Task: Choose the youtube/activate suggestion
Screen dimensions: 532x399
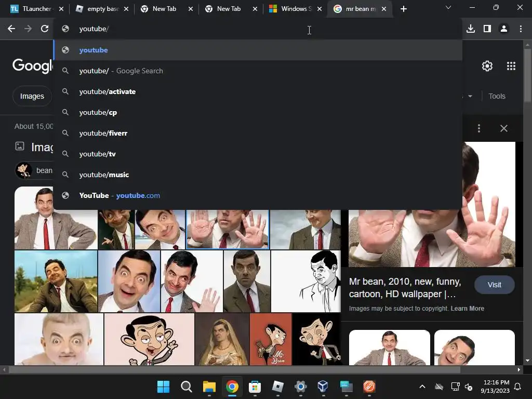Action: [258, 91]
